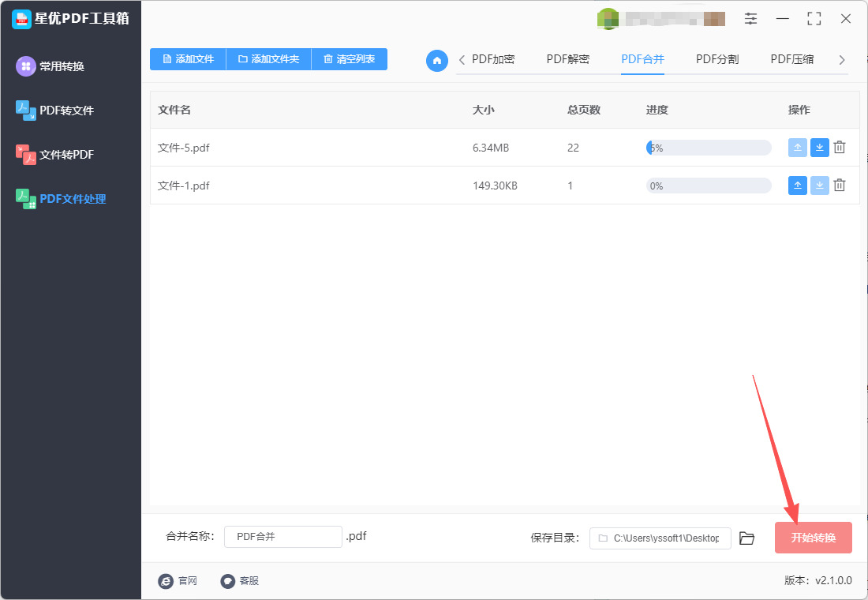Click version text v2.1.0.0

point(834,580)
